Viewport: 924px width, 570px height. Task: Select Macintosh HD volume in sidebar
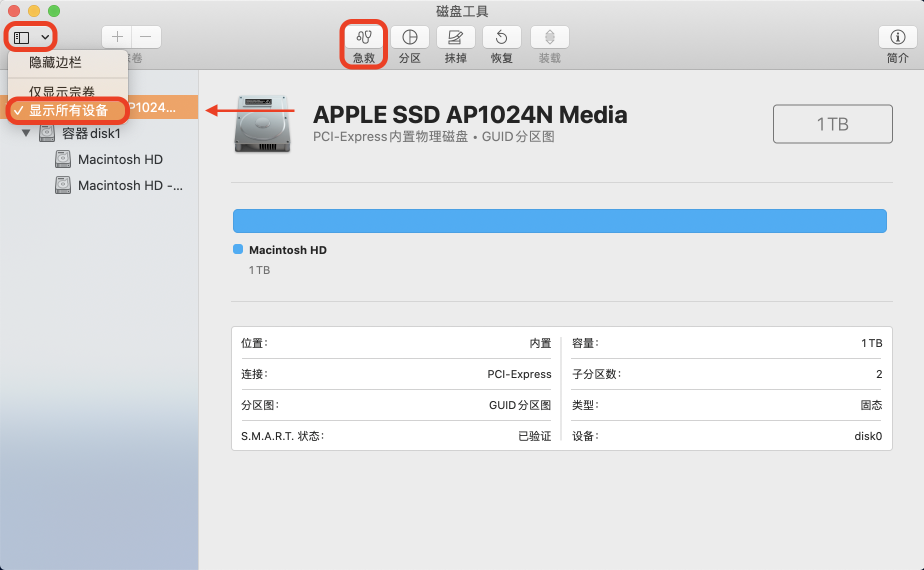point(120,159)
